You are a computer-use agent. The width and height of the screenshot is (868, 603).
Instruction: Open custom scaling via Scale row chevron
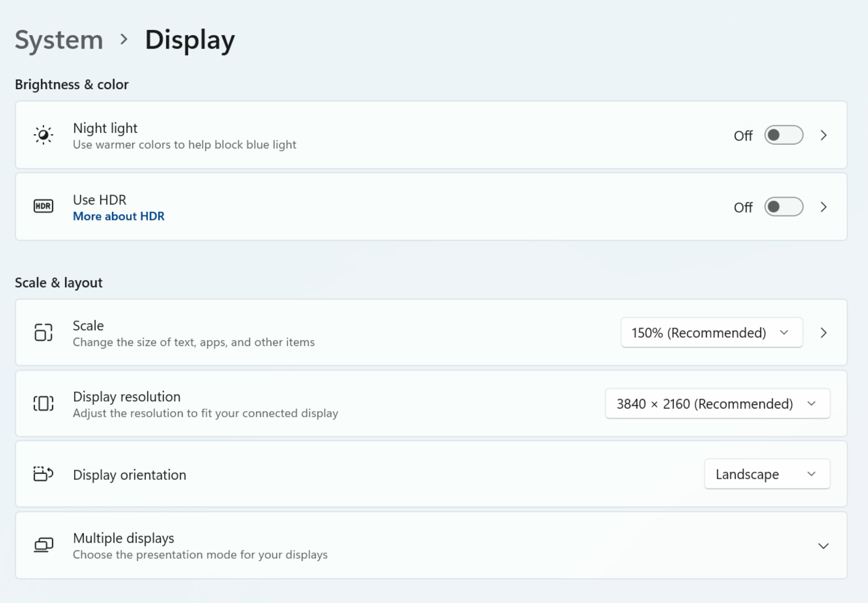point(823,333)
